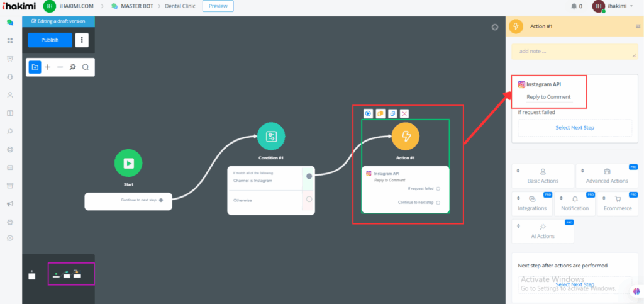The image size is (644, 304).
Task: Click the zoom out minus icon
Action: (x=60, y=67)
